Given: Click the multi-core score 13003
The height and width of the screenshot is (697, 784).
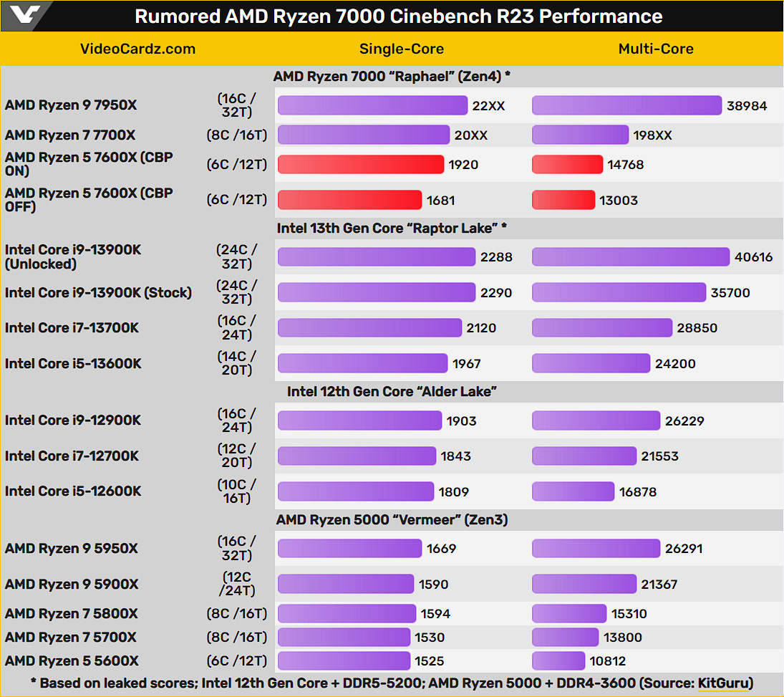Looking at the screenshot, I should [619, 200].
